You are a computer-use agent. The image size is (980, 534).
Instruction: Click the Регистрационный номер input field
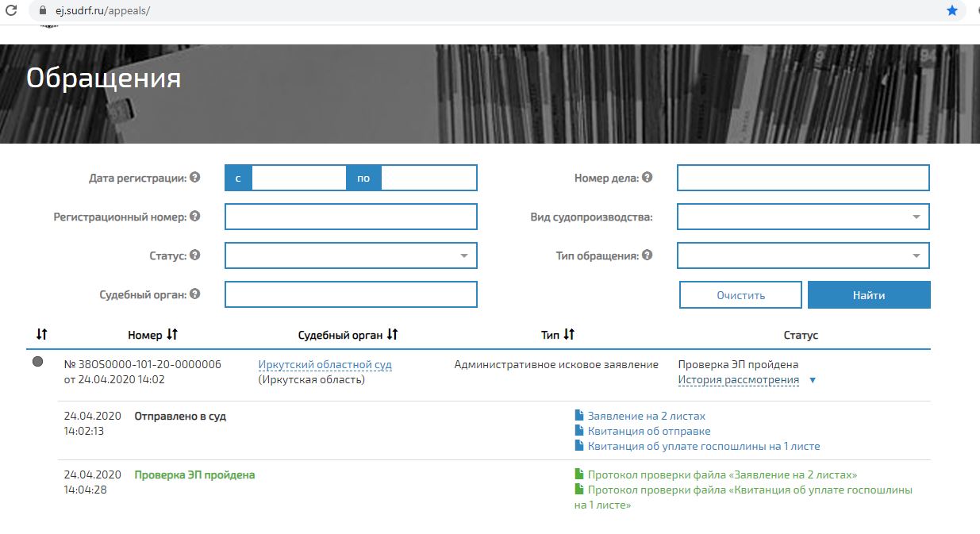point(351,217)
